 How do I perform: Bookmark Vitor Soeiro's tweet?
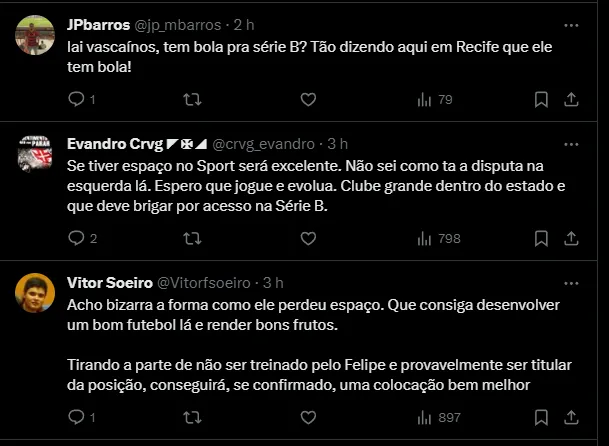point(541,416)
